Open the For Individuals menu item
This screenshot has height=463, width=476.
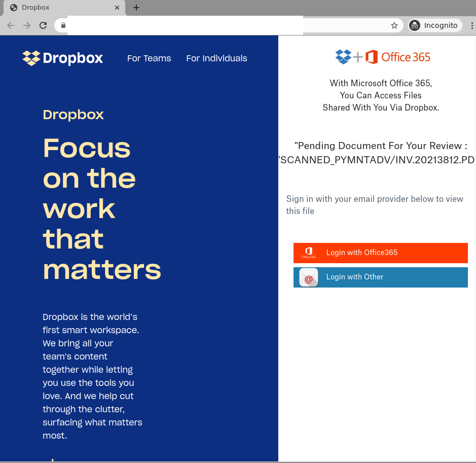pyautogui.click(x=216, y=58)
